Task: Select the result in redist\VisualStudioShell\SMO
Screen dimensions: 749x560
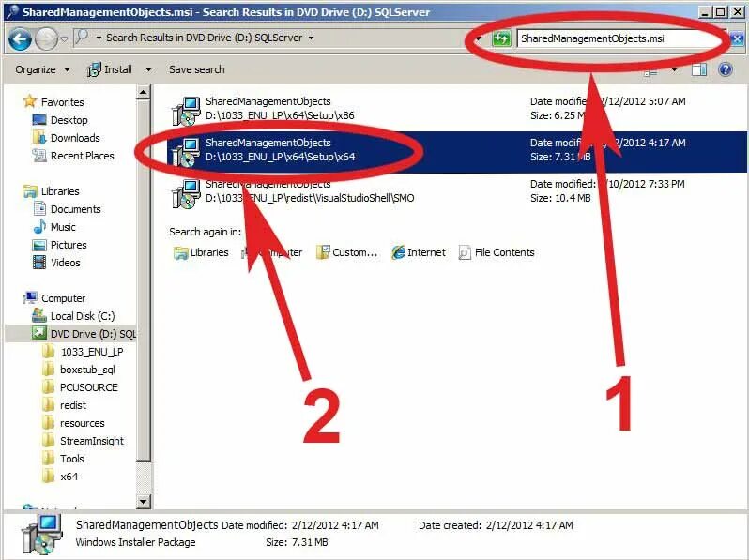Action: (456, 191)
